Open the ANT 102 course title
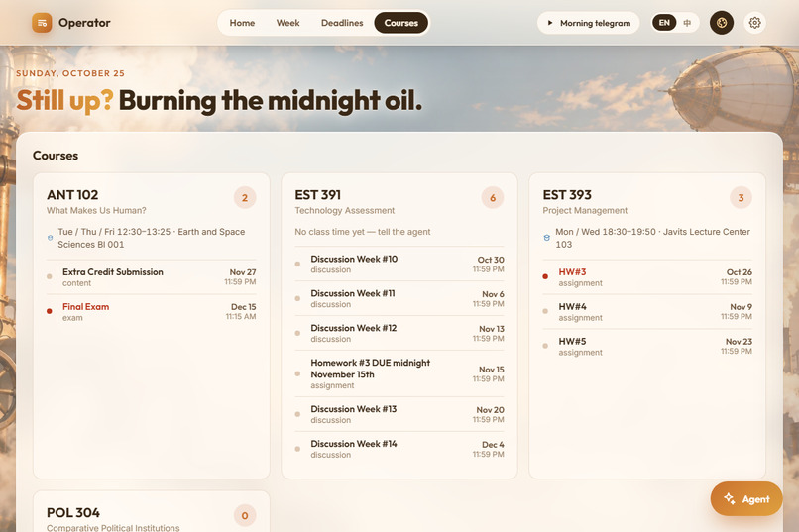Image resolution: width=799 pixels, height=532 pixels. (72, 195)
